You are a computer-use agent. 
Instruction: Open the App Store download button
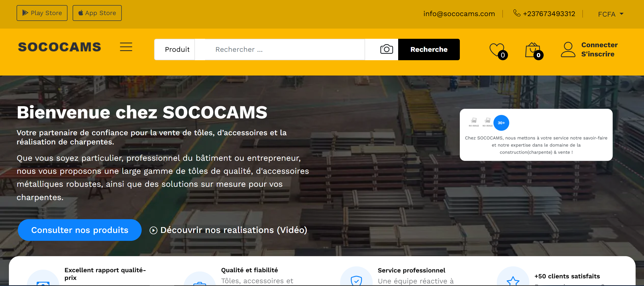97,13
